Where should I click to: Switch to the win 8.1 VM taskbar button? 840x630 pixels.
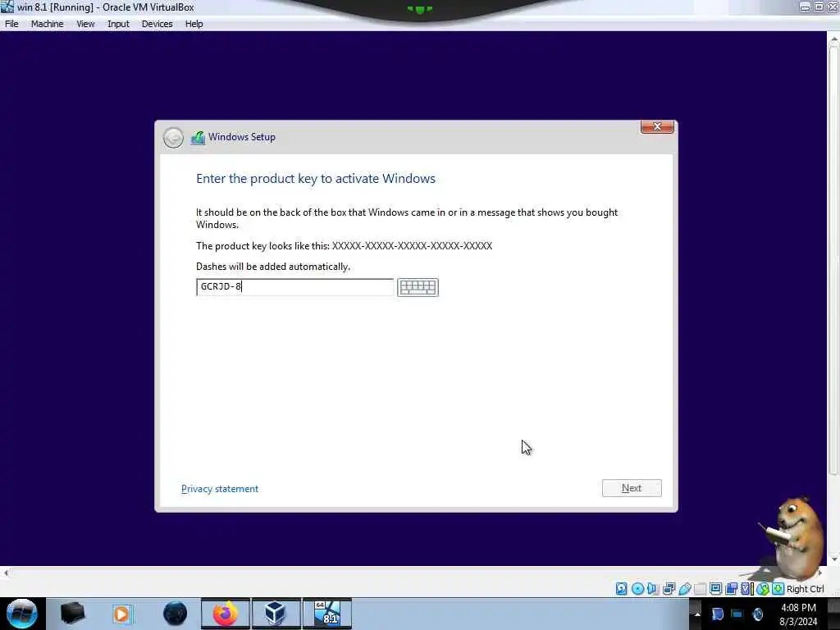327,614
